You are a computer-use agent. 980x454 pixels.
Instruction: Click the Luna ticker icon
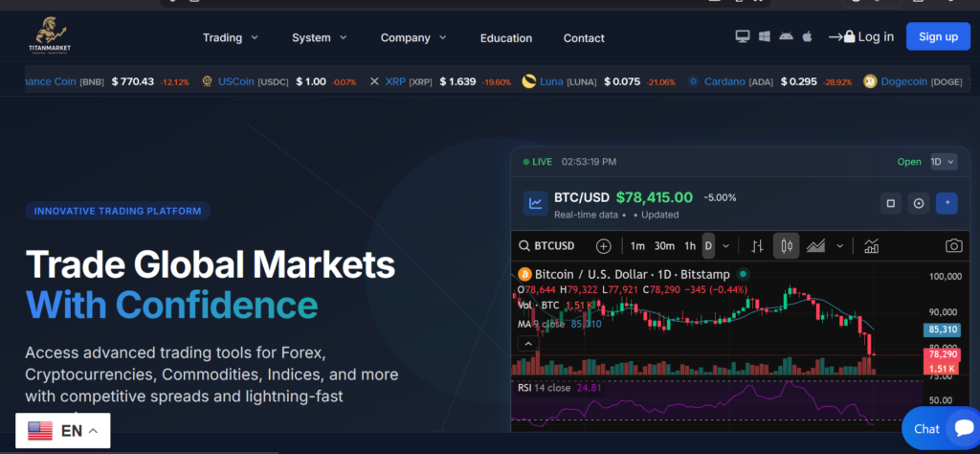coord(528,81)
